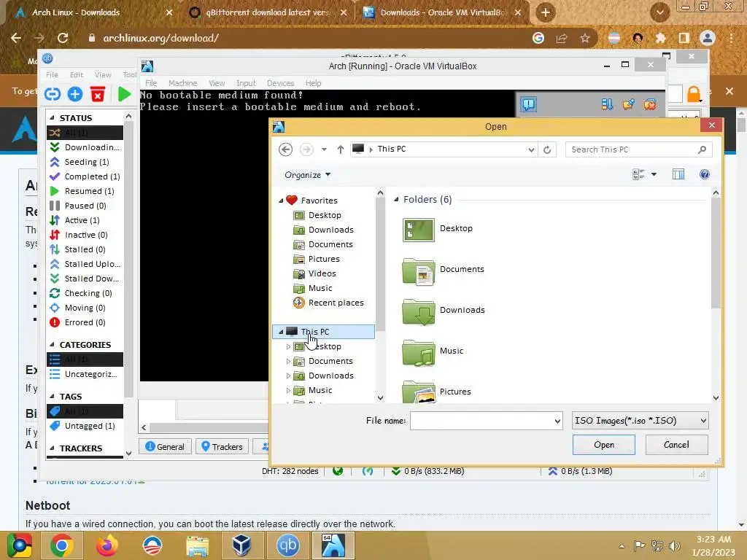747x560 pixels.
Task: Open the Edit menu in qBittorrent
Action: (76, 75)
